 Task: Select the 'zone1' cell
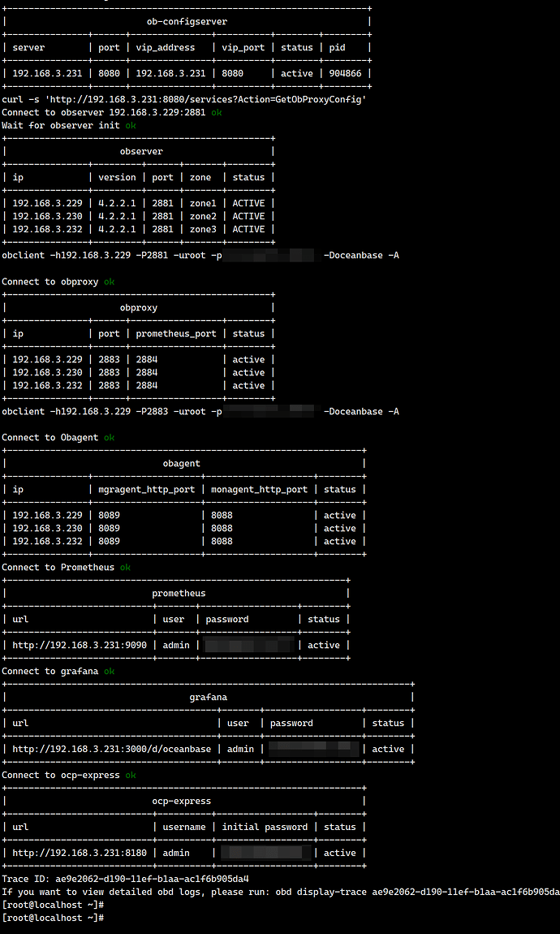point(203,203)
